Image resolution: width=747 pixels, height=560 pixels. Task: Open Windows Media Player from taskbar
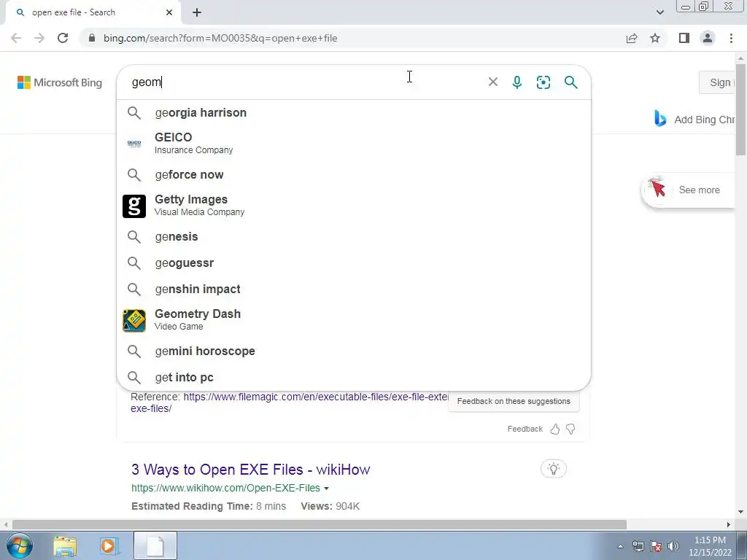point(109,545)
